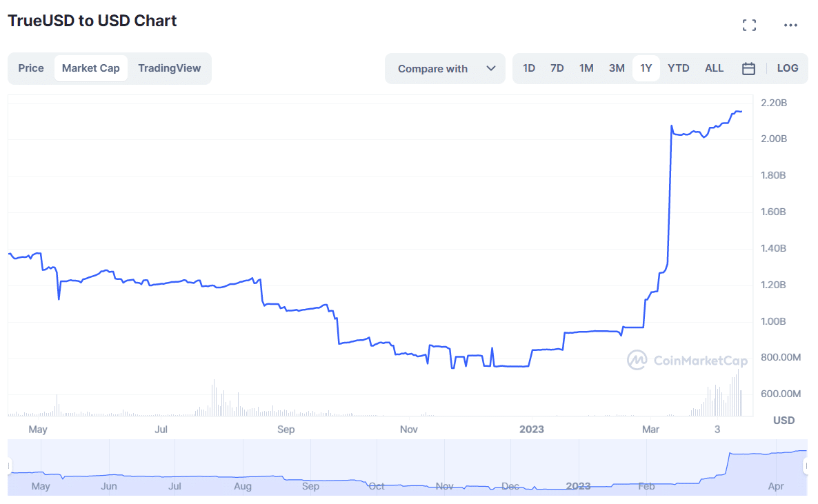Viewport: 818px width, 504px height.
Task: Show the 3M time range
Action: [x=617, y=68]
